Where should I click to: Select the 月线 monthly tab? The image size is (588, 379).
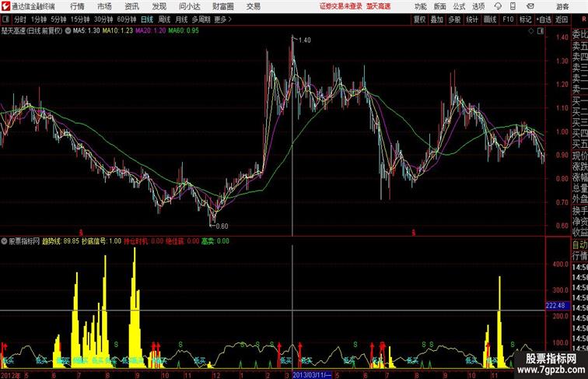181,19
